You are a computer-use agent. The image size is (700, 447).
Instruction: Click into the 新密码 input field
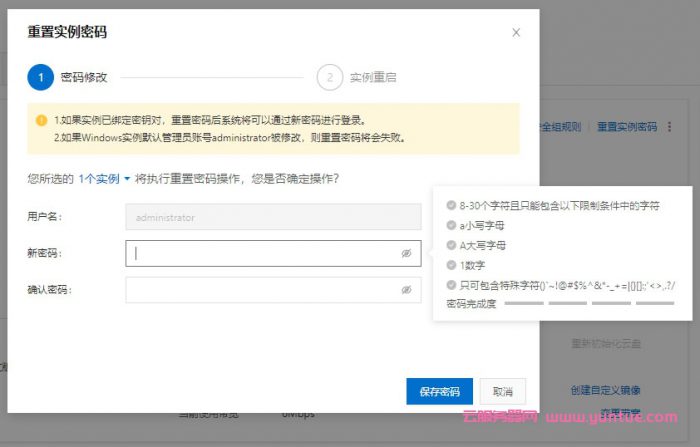coord(265,254)
